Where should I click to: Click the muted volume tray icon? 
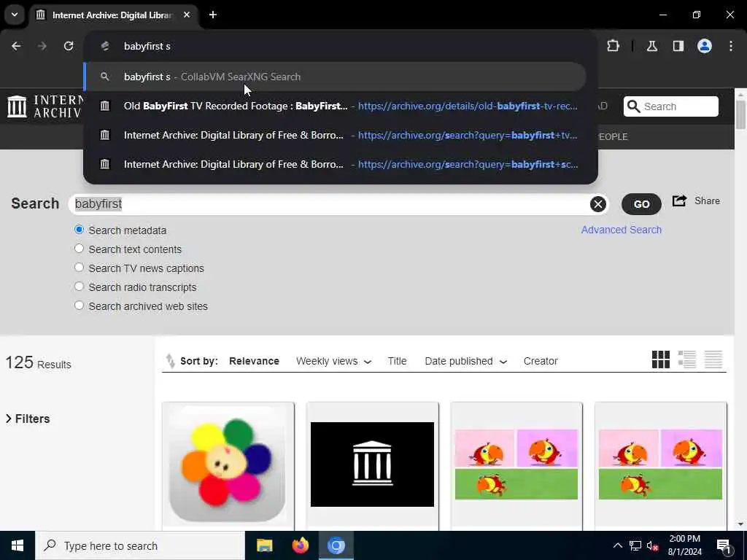(x=652, y=545)
